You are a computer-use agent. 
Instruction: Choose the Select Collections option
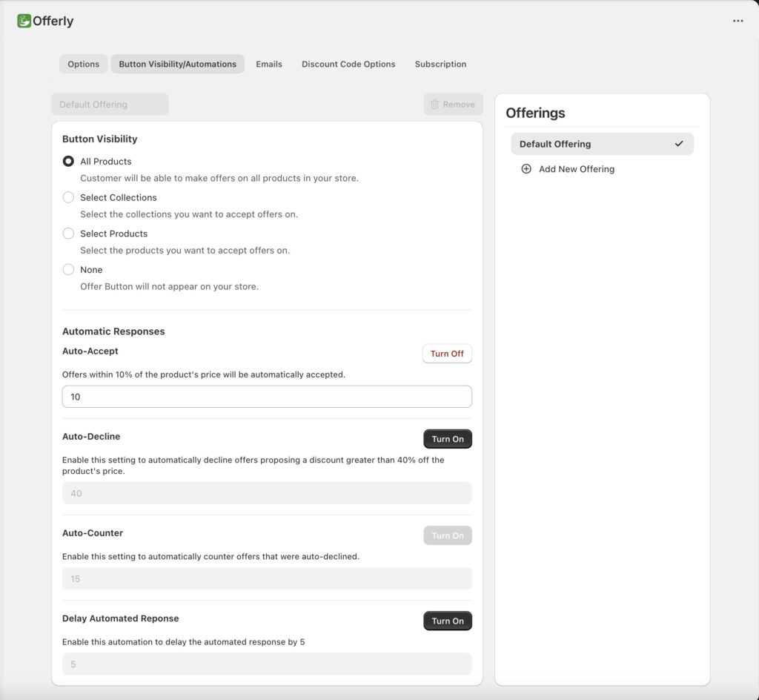[68, 197]
